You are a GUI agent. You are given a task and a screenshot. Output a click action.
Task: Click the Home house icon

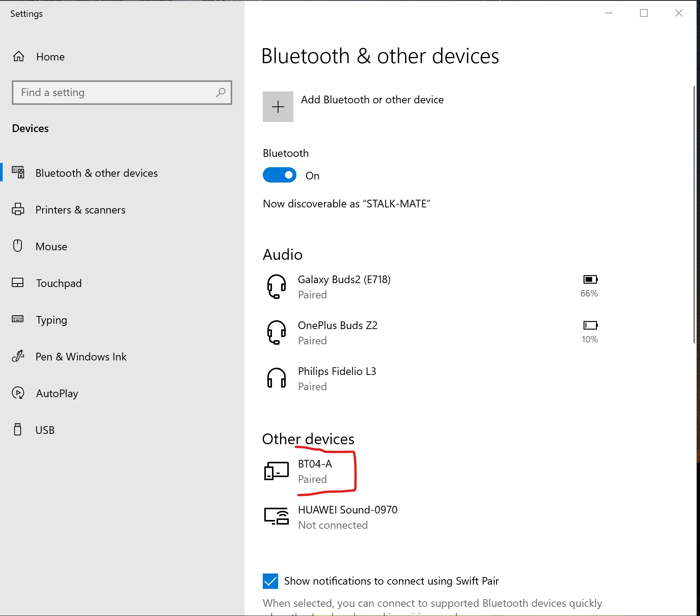(19, 57)
